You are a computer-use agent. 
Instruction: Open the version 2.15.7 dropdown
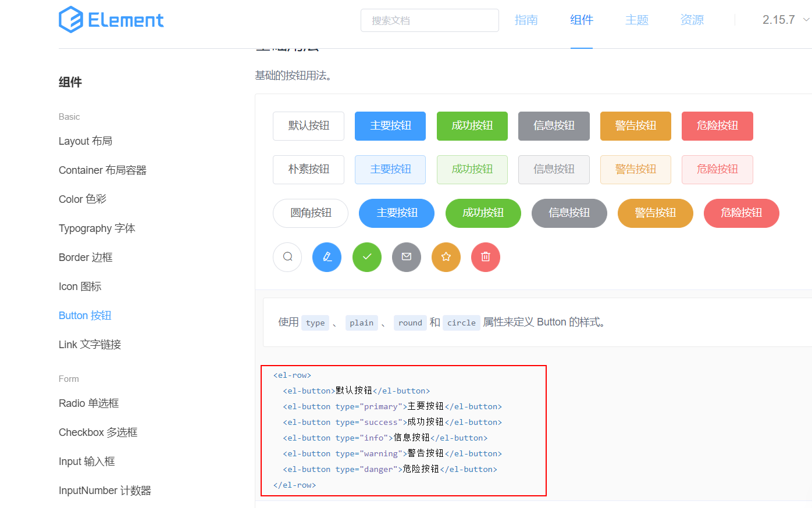[786, 20]
